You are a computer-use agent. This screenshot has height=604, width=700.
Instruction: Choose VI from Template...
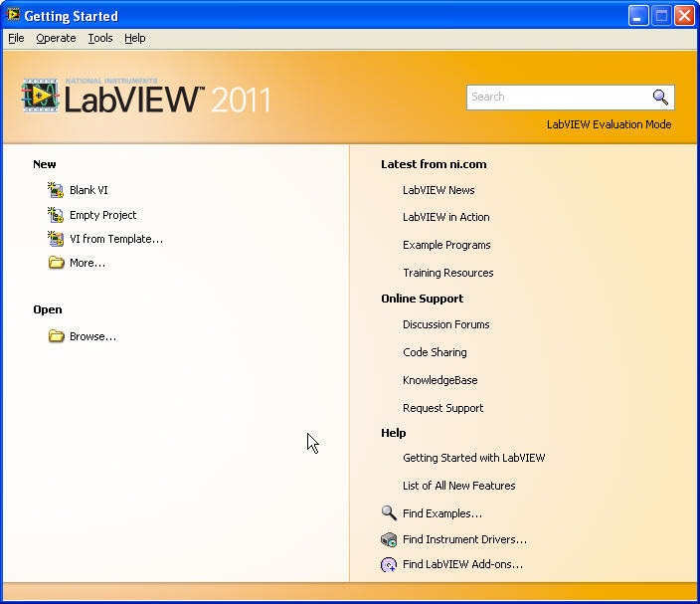coord(116,239)
